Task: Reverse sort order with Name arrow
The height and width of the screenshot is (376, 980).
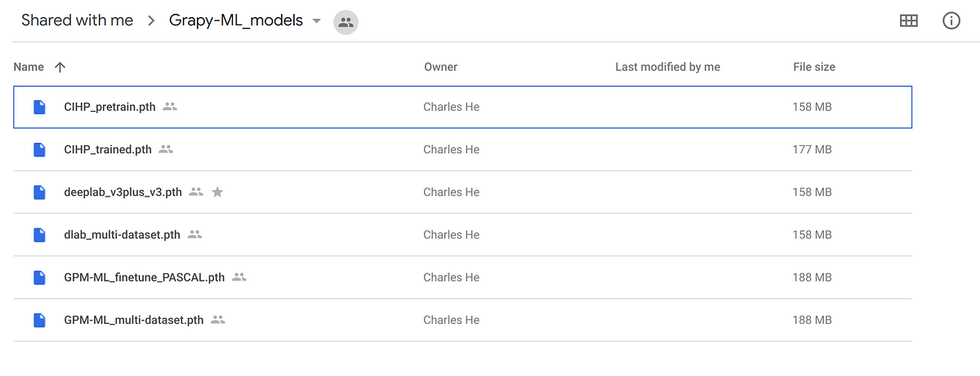Action: click(60, 67)
